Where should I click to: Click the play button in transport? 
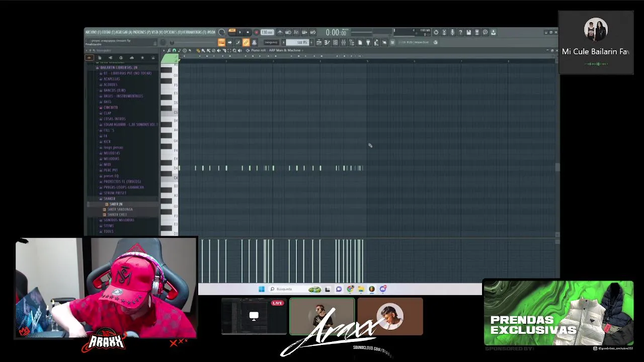coord(240,32)
